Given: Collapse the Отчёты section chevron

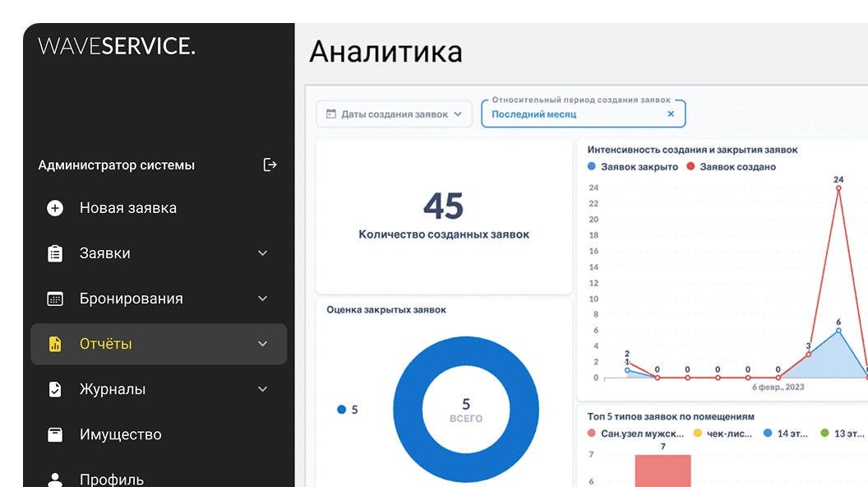Looking at the screenshot, I should point(261,343).
